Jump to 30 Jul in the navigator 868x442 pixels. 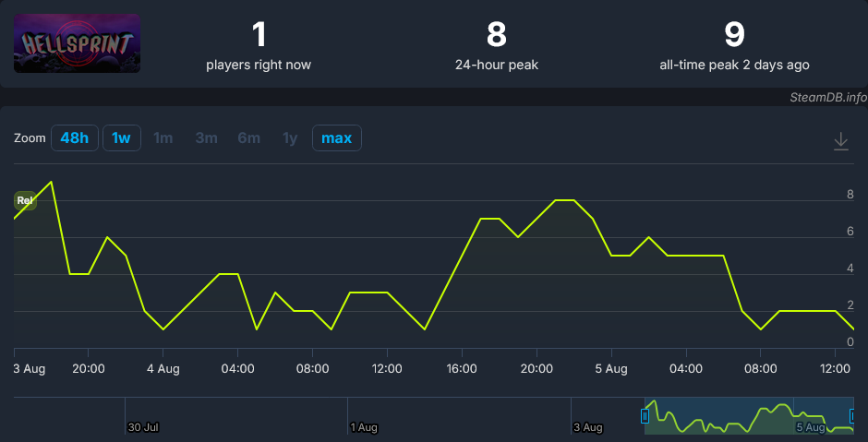pyautogui.click(x=143, y=427)
